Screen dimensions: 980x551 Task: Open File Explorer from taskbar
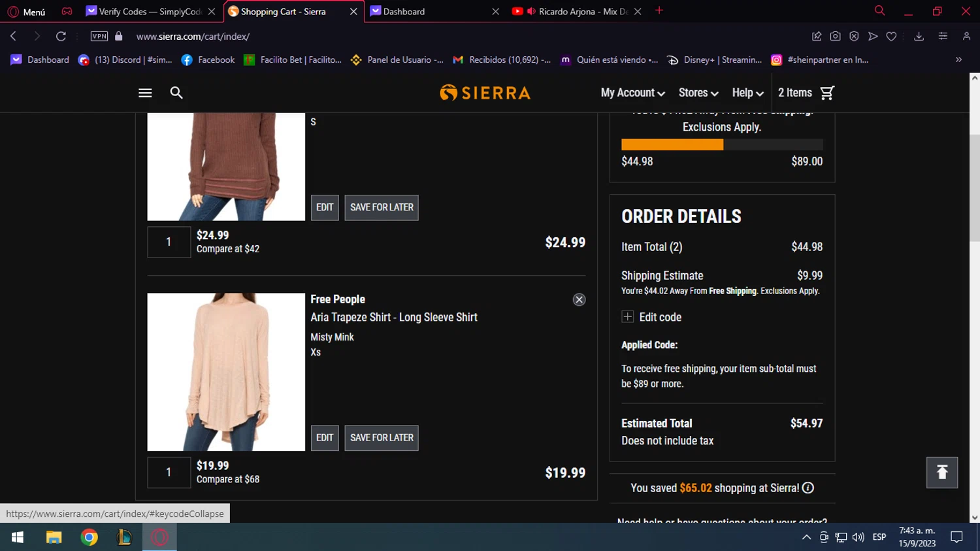[x=54, y=537]
